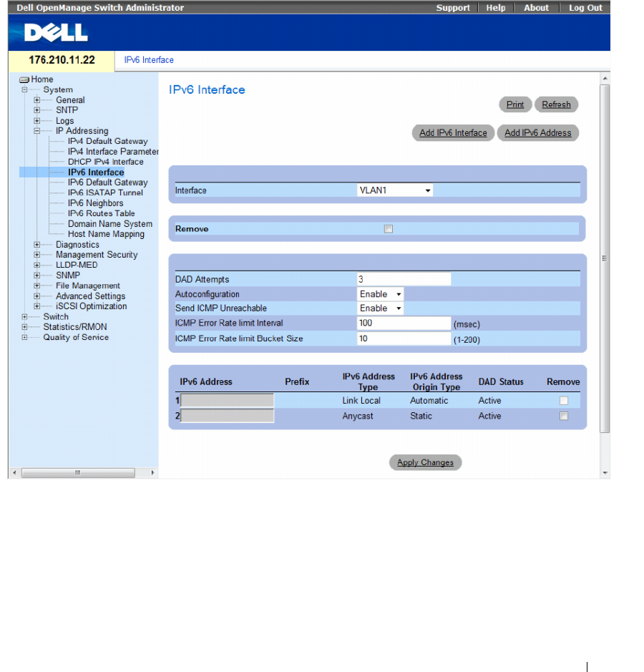The image size is (644, 672).
Task: Click Add IPv6 Address button
Action: 537,133
